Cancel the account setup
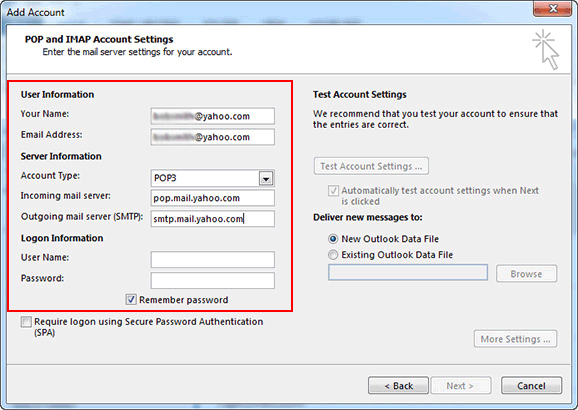Image resolution: width=578 pixels, height=410 pixels. pyautogui.click(x=531, y=386)
